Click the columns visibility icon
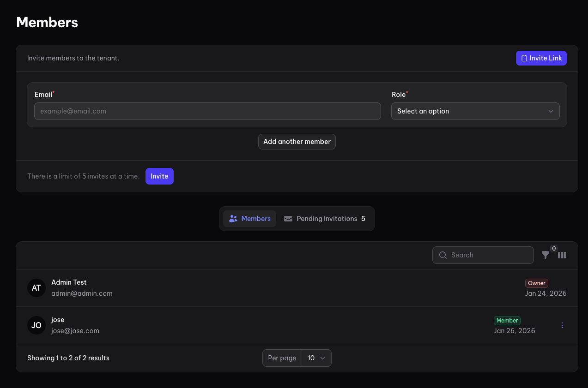588x388 pixels. [x=562, y=255]
